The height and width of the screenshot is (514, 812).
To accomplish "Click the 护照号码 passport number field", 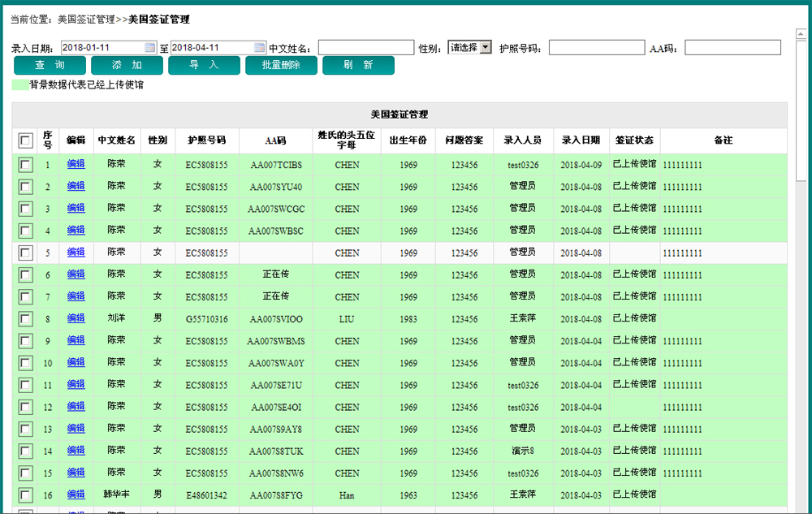I will coord(596,48).
